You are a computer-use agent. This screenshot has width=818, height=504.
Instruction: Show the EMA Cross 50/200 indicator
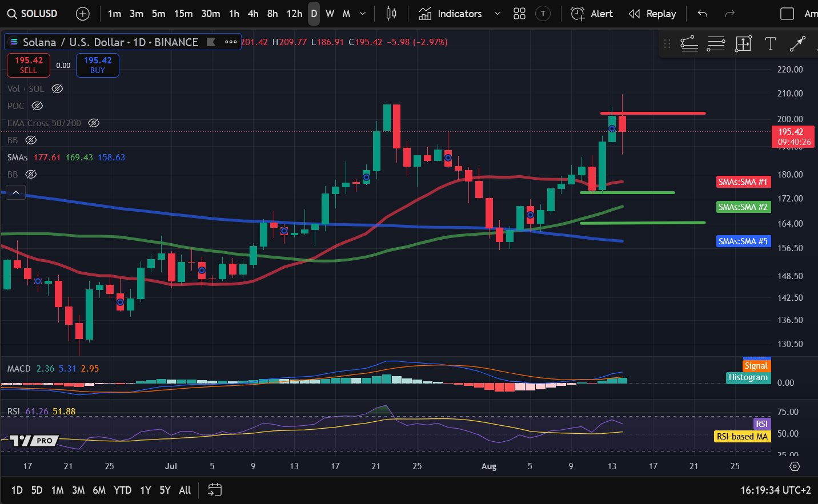[x=94, y=123]
